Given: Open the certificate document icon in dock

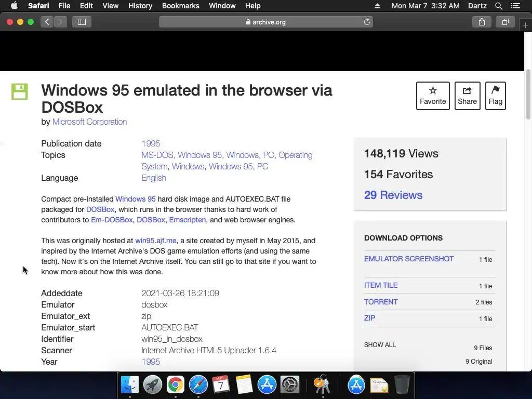Looking at the screenshot, I should [379, 385].
